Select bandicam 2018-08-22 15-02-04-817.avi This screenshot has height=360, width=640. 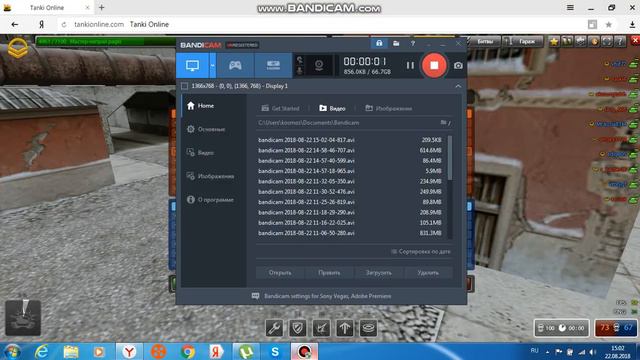350,140
